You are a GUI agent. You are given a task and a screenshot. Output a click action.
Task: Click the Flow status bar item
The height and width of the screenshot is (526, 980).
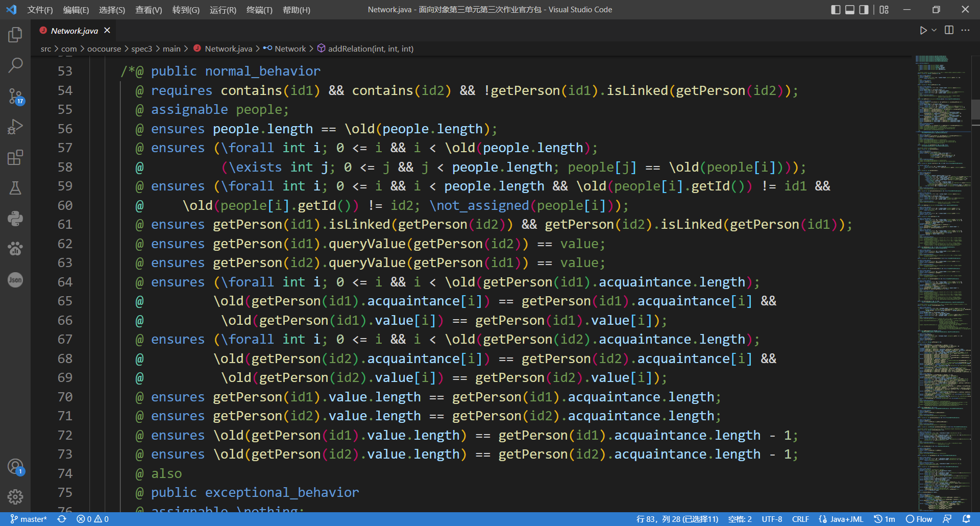pos(919,519)
